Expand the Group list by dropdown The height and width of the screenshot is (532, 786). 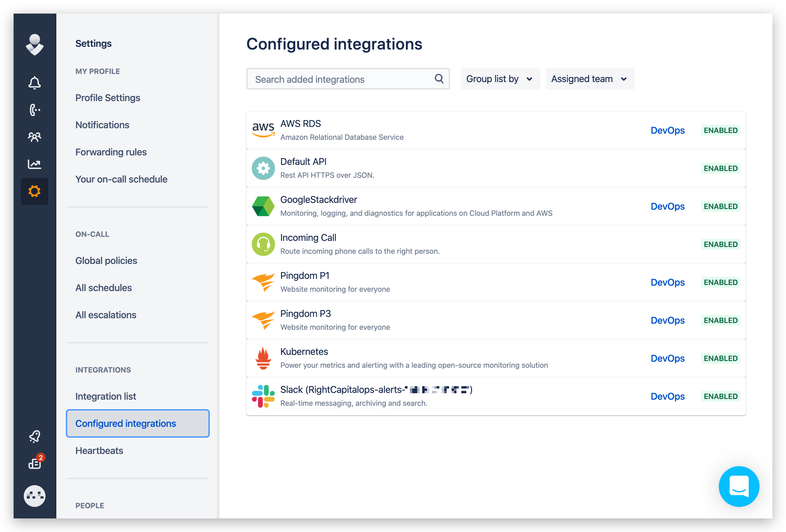coord(500,79)
